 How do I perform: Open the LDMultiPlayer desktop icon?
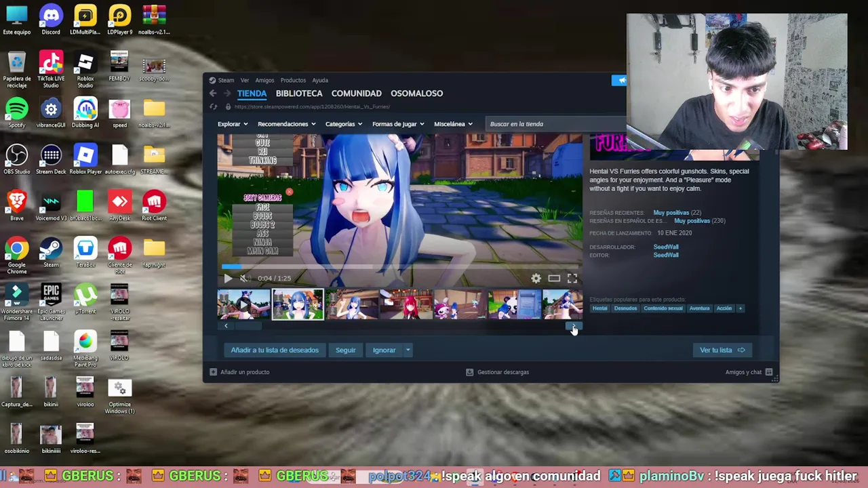[x=85, y=20]
